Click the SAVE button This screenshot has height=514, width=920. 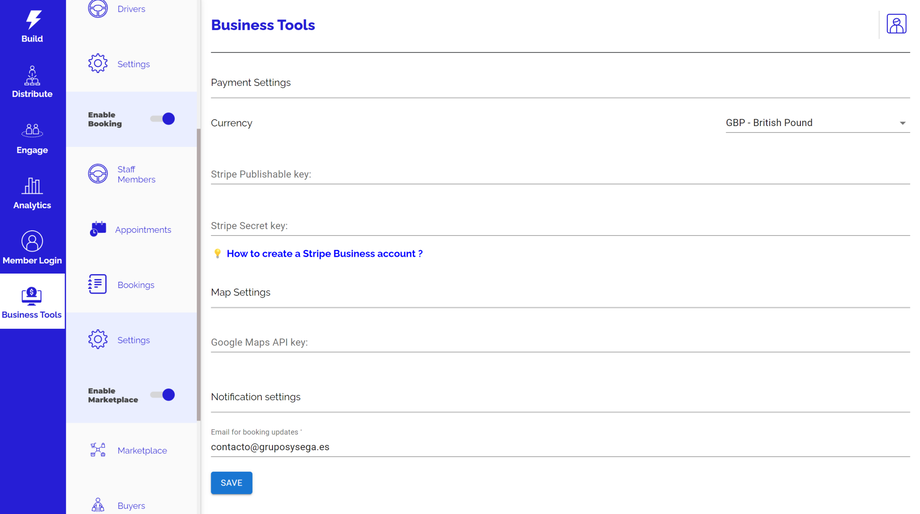click(231, 483)
